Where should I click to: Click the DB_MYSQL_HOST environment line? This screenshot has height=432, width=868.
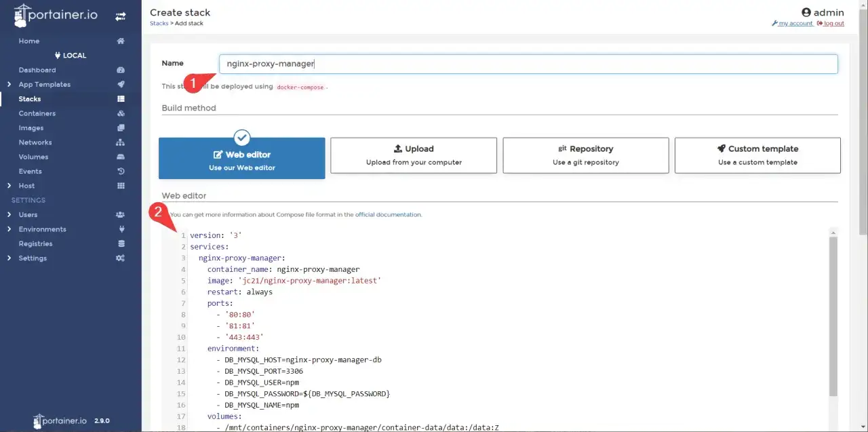pyautogui.click(x=299, y=360)
